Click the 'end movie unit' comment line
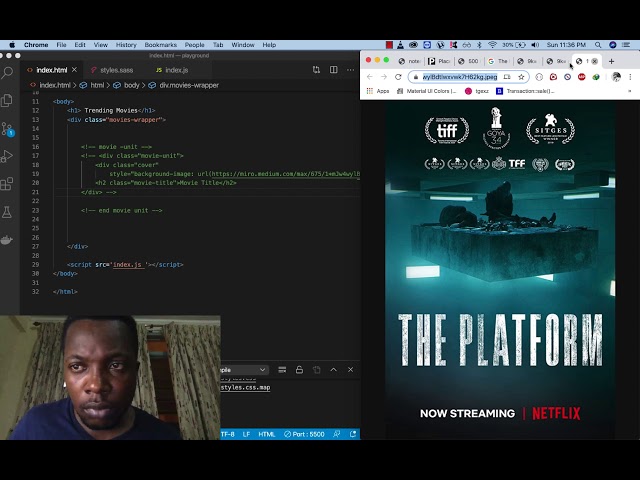 point(122,211)
